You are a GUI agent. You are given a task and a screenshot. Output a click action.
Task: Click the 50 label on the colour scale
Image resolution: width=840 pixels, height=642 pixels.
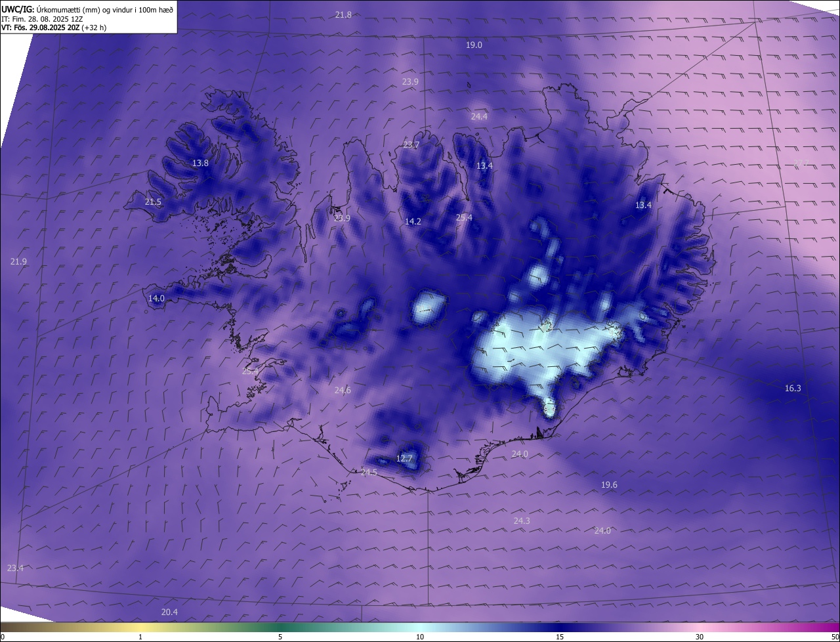[835, 637]
